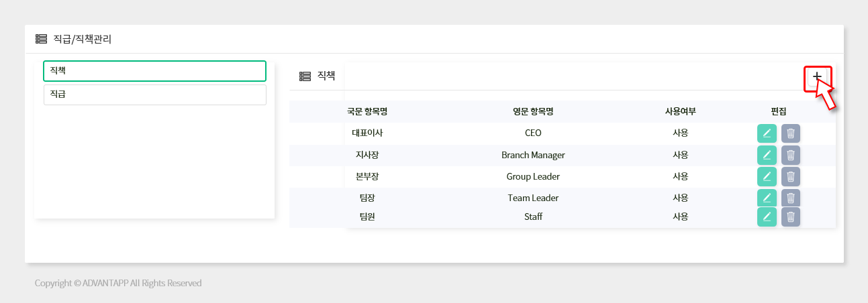Screen dimensions: 868x303
Task: Edit the 대표이사 CEO row
Action: [767, 133]
